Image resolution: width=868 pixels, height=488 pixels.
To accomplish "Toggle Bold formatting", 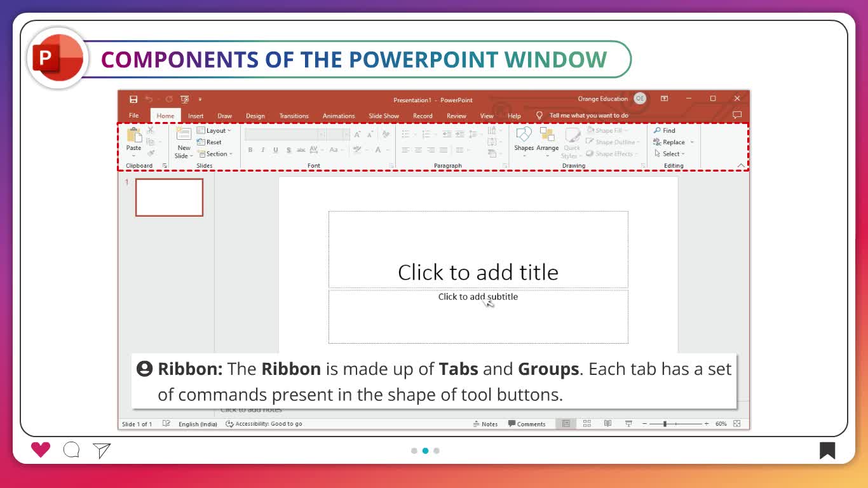I will (250, 150).
